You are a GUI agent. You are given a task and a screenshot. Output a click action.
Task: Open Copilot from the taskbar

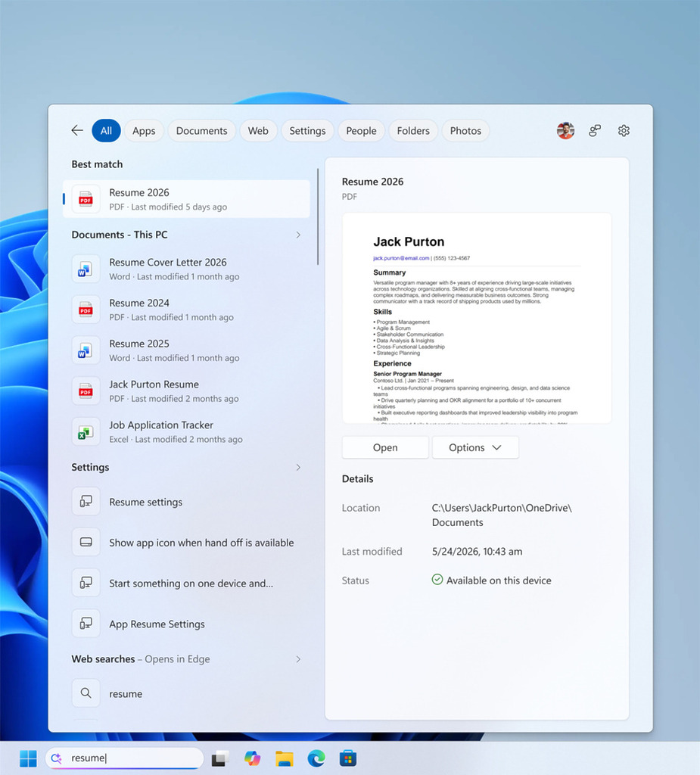(252, 758)
